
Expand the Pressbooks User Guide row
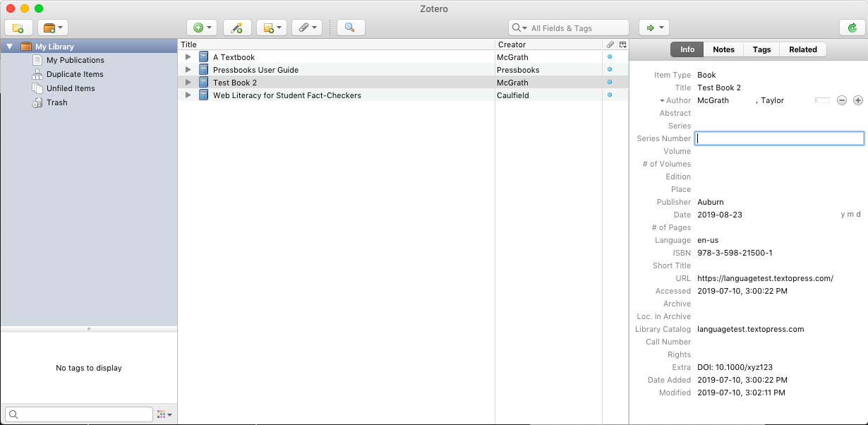pyautogui.click(x=188, y=70)
